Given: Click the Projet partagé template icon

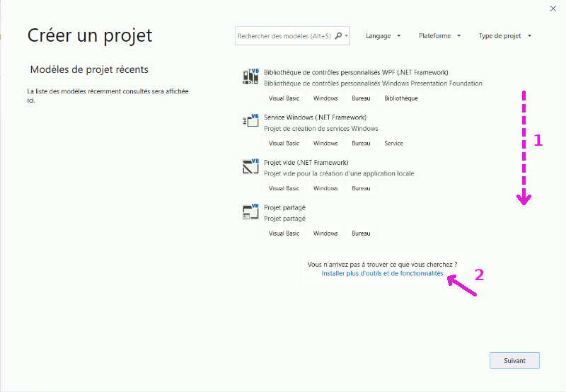Looking at the screenshot, I should tap(250, 212).
